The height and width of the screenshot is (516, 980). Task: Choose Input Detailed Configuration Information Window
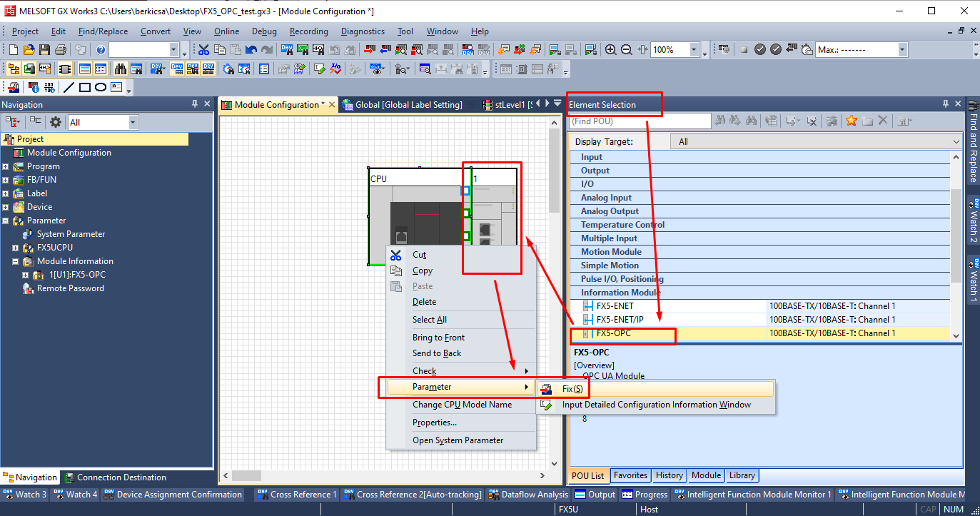655,405
